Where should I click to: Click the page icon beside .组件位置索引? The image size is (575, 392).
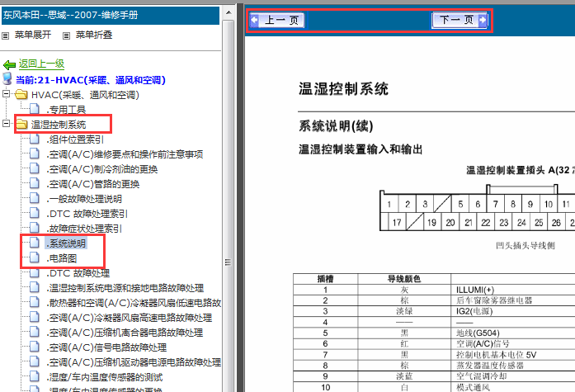click(35, 139)
